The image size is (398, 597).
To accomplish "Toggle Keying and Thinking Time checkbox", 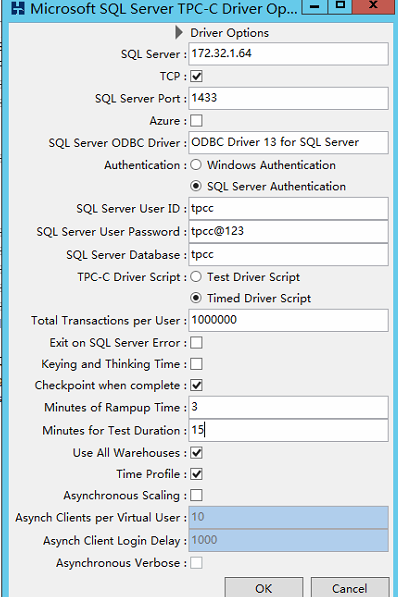I will [x=197, y=364].
